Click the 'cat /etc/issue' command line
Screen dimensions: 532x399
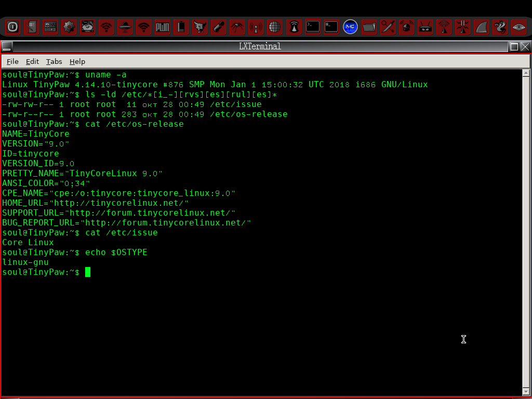80,232
